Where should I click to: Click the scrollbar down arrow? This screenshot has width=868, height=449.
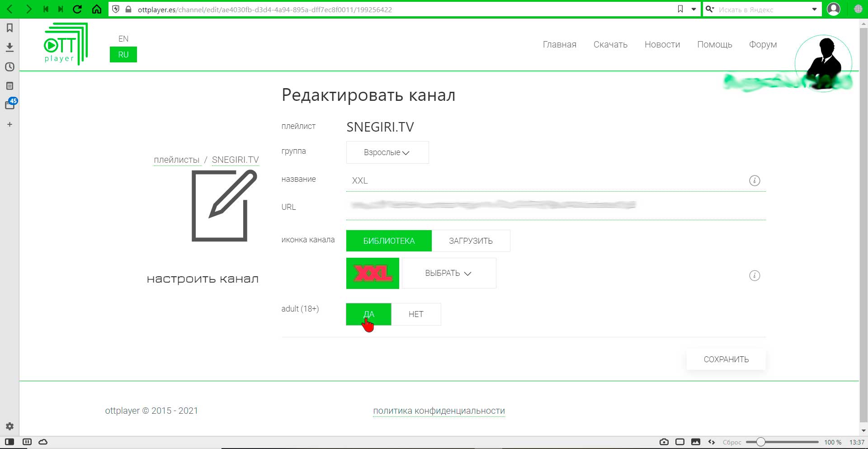pos(863,431)
